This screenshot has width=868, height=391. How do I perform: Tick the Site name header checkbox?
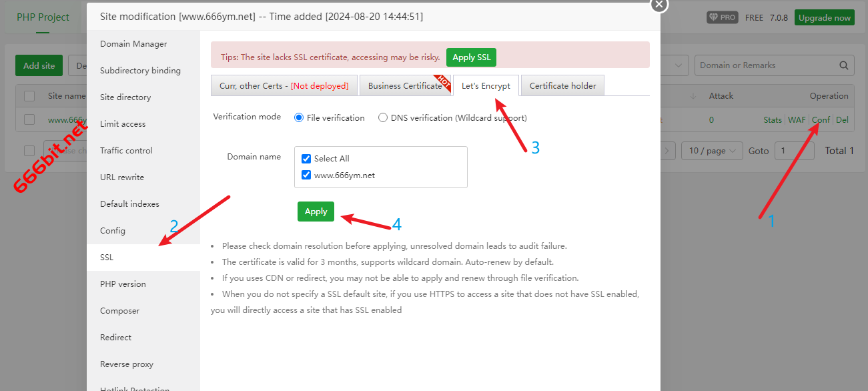coord(29,96)
